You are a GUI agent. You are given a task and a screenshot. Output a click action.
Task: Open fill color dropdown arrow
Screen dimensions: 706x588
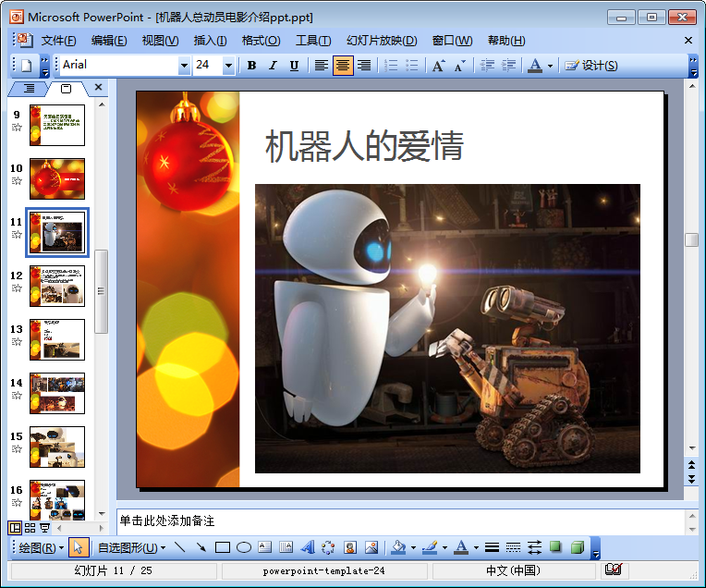click(413, 548)
